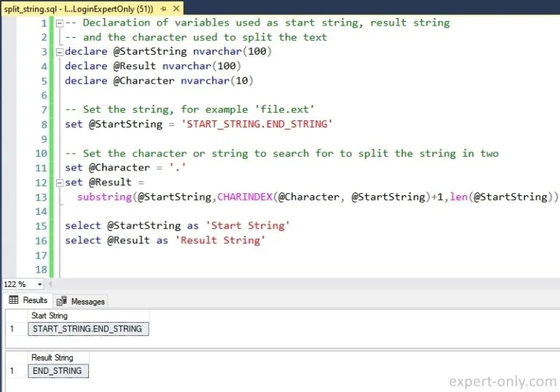
Task: Select the END_STRING result cell
Action: pos(58,371)
